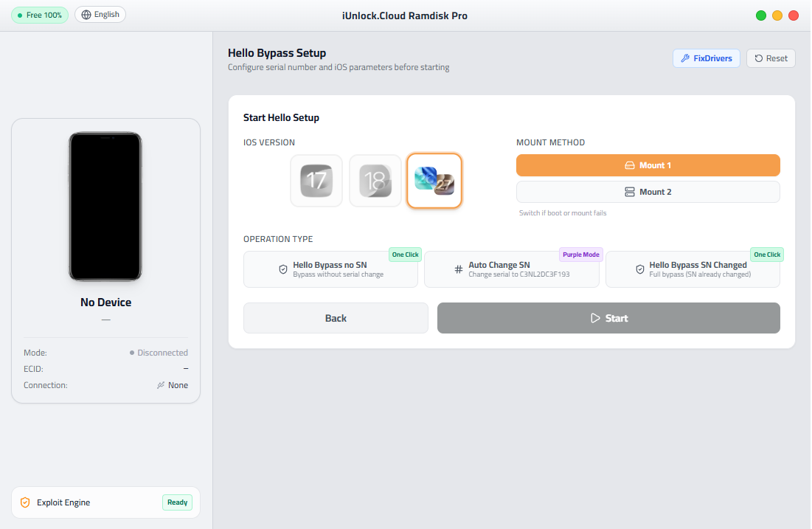Viewport: 812px width, 529px height.
Task: Click the Mode label in device panel
Action: pyautogui.click(x=35, y=353)
